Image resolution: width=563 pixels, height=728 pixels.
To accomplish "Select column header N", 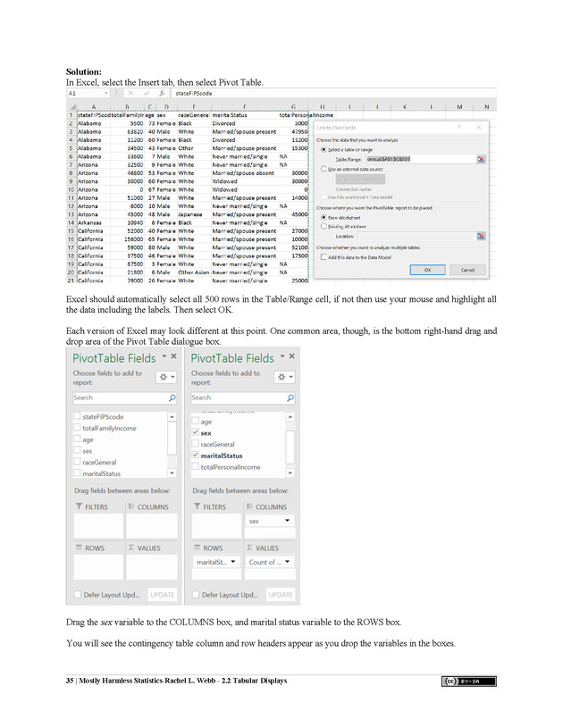I will (486, 107).
